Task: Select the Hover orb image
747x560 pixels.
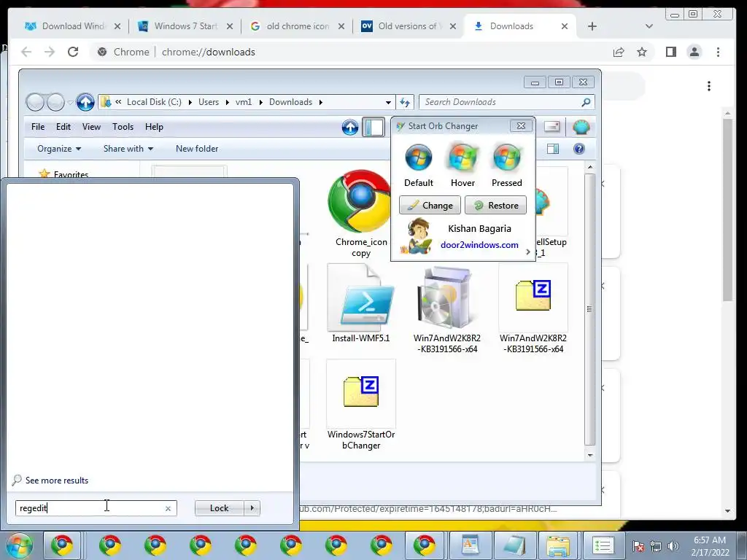Action: pos(462,157)
